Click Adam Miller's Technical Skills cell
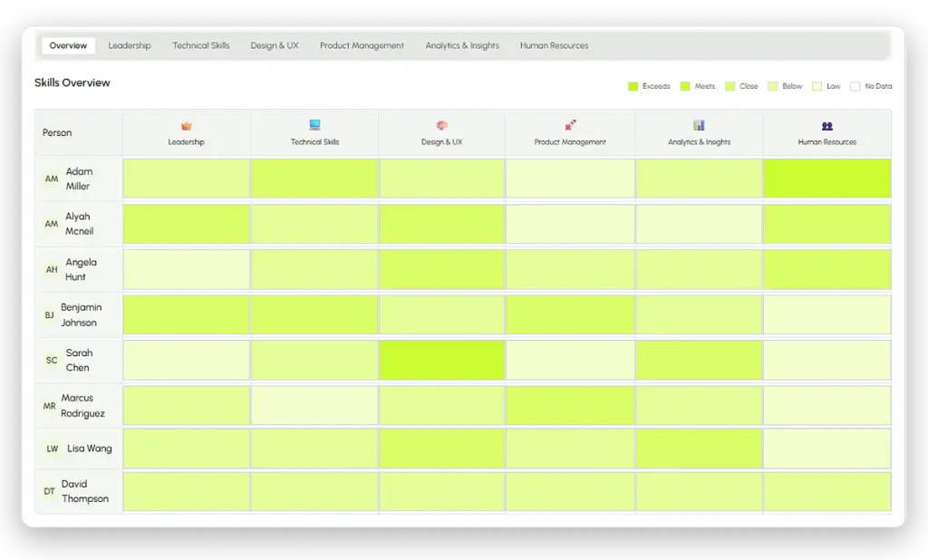The image size is (928, 560). click(x=314, y=179)
